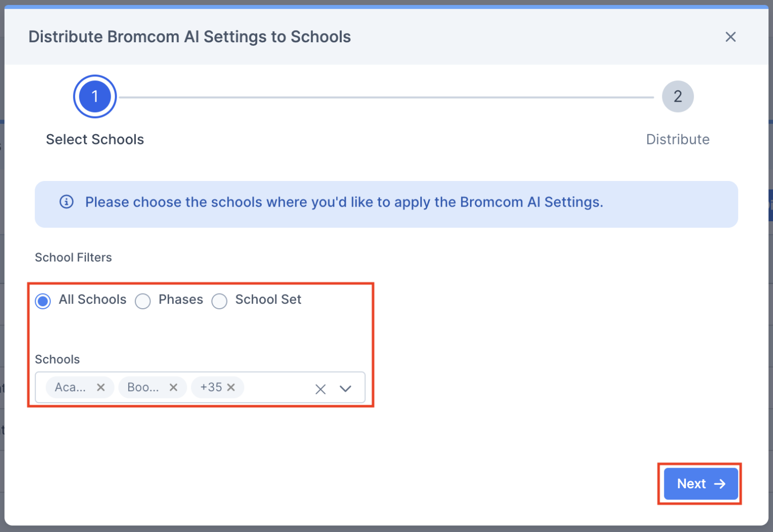The width and height of the screenshot is (773, 532).
Task: Click the info icon in the blue banner
Action: pos(66,202)
